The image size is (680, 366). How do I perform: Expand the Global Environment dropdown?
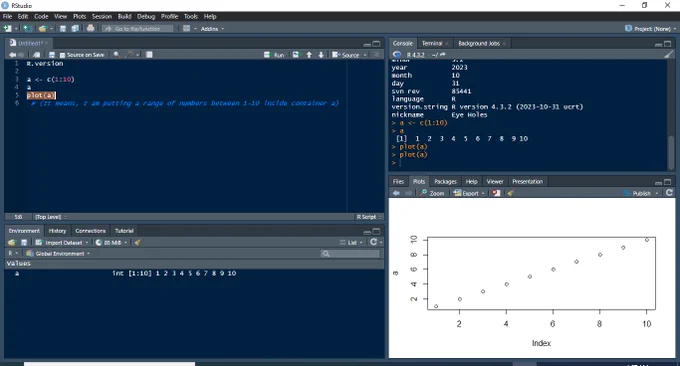(58, 253)
